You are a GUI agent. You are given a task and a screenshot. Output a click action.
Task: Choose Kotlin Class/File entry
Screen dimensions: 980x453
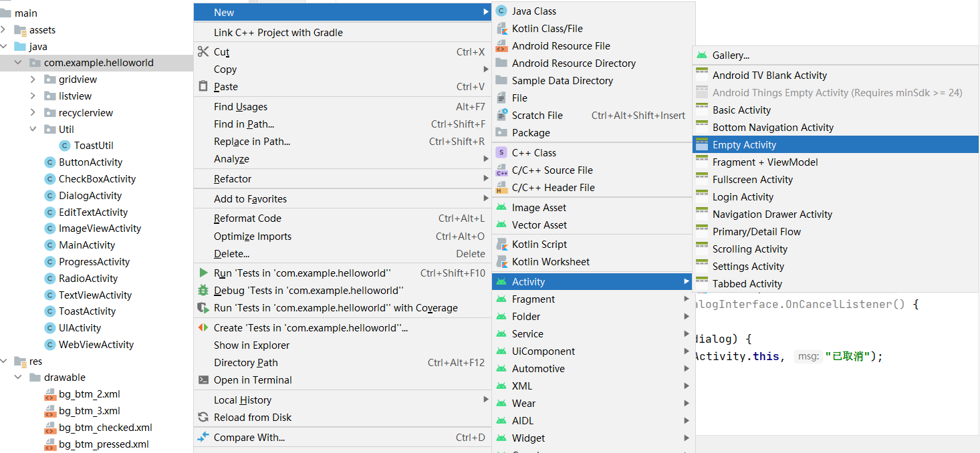tap(547, 28)
